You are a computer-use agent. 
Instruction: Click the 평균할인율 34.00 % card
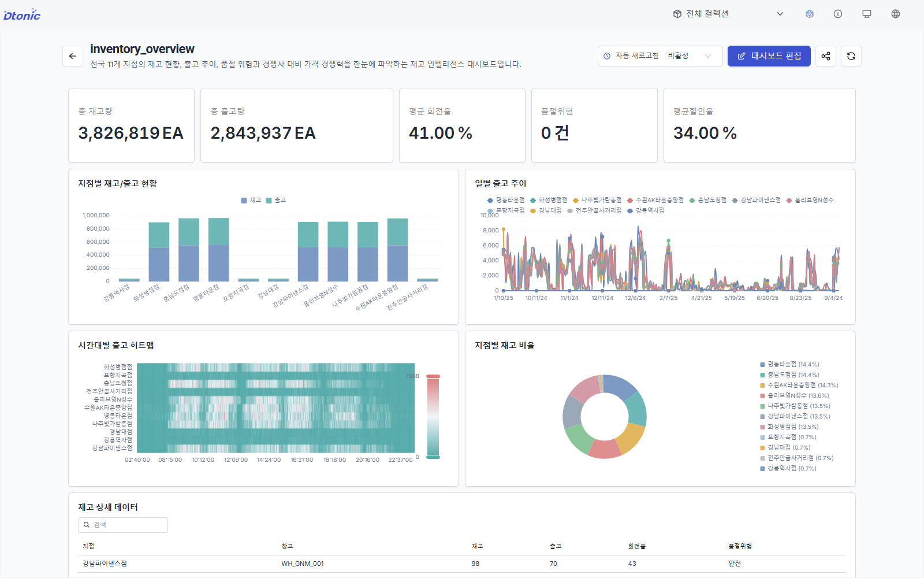(x=759, y=125)
